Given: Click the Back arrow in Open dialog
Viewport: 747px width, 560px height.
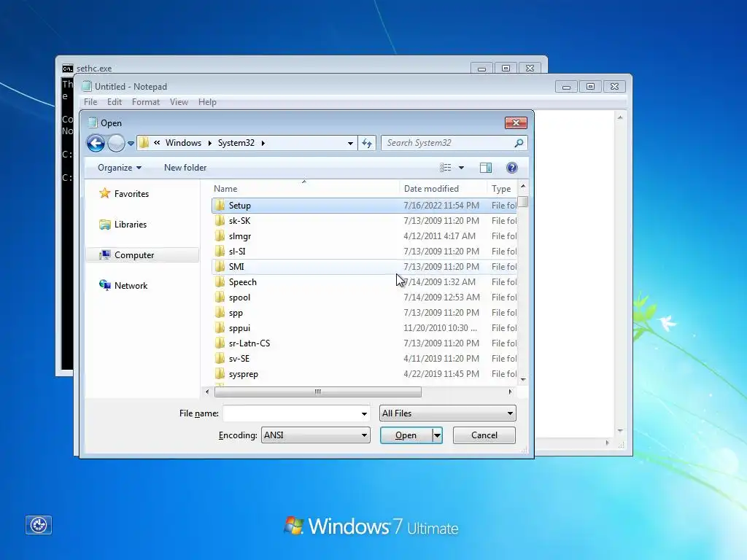Looking at the screenshot, I should tap(96, 143).
